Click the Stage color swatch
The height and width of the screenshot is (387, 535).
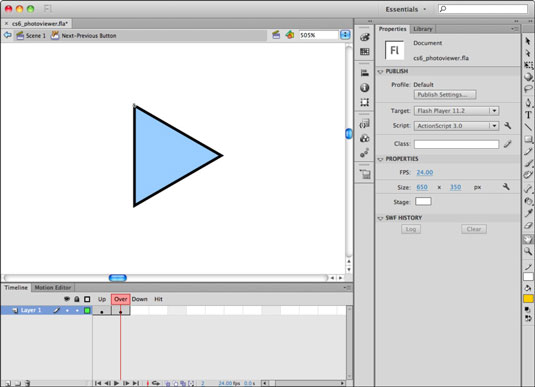pyautogui.click(x=423, y=201)
